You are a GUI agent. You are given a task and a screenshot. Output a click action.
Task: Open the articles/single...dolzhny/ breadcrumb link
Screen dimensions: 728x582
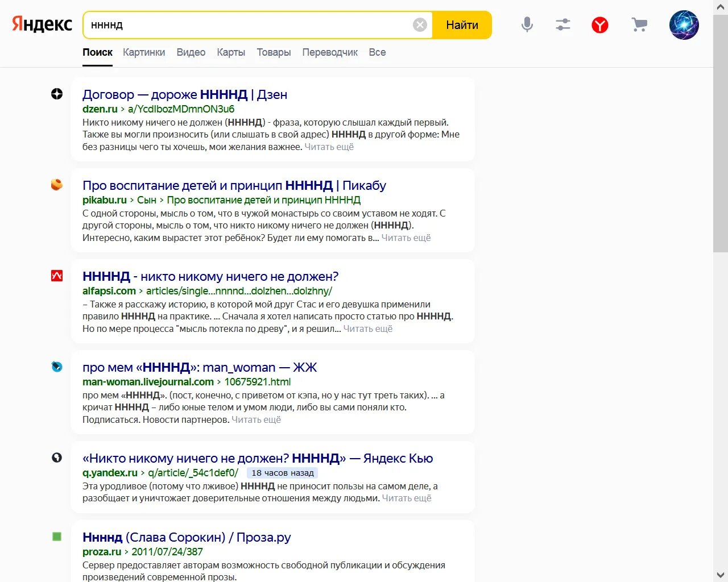pos(239,291)
